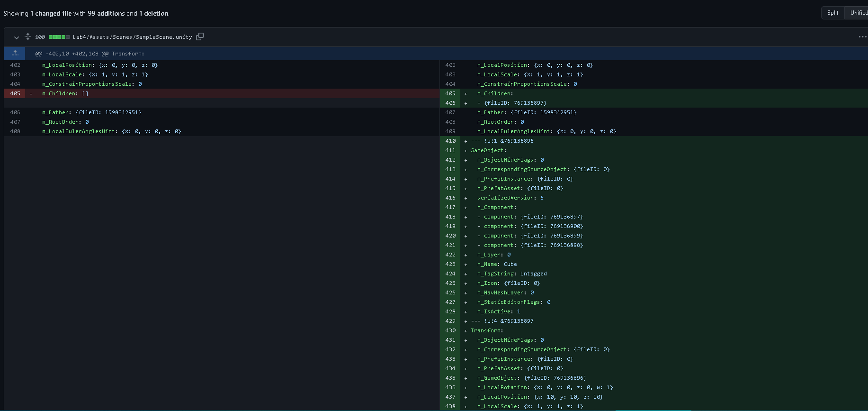The image size is (868, 411).
Task: Select deleted line 405 number
Action: click(x=15, y=93)
